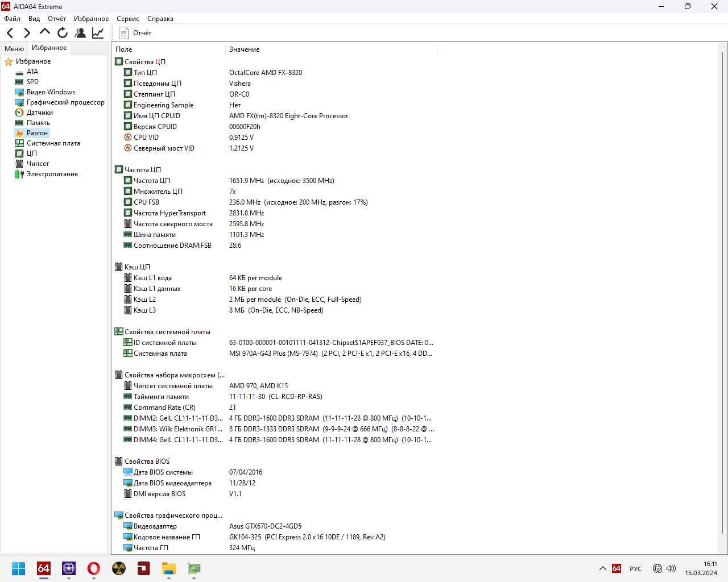Open the Избранное menu in menu bar
The height and width of the screenshot is (582, 728).
91,19
